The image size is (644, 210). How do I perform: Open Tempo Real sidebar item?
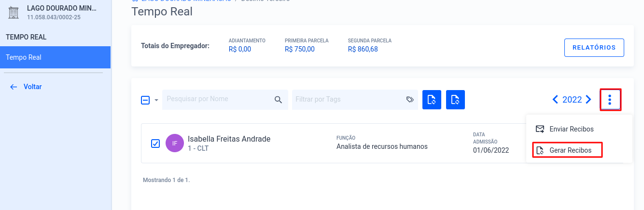tap(56, 57)
